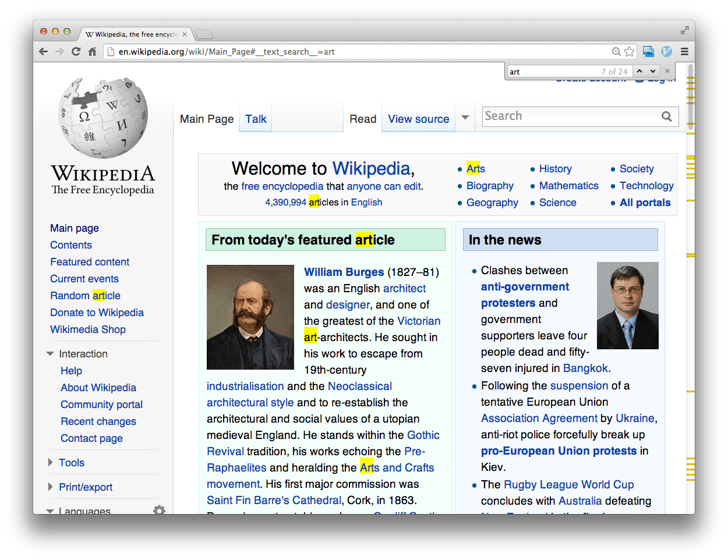The height and width of the screenshot is (560, 728).
Task: Open the Main page sidebar link
Action: tap(75, 228)
